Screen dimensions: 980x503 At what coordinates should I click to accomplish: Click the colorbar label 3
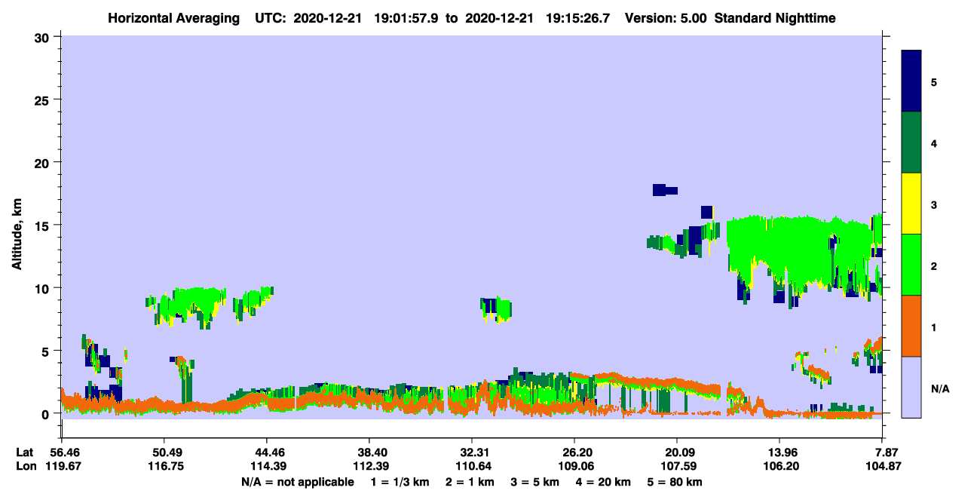[934, 204]
